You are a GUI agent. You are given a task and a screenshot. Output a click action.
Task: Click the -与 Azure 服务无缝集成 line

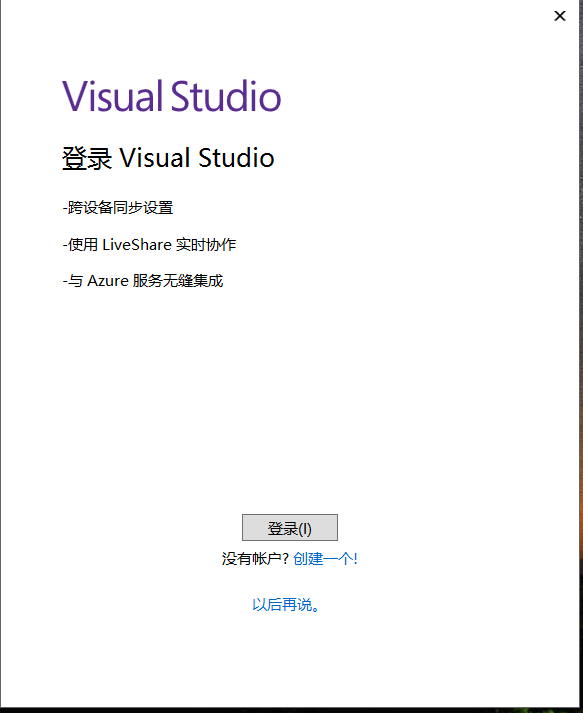tap(143, 281)
